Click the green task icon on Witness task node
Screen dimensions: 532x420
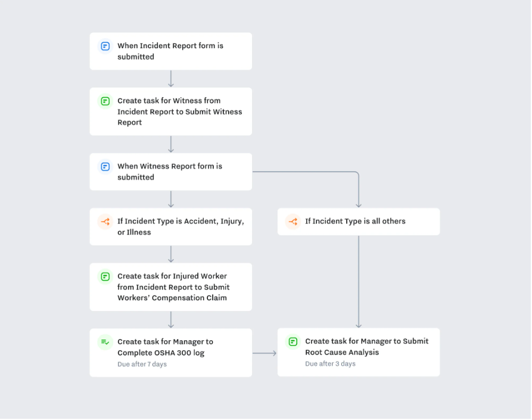point(105,101)
